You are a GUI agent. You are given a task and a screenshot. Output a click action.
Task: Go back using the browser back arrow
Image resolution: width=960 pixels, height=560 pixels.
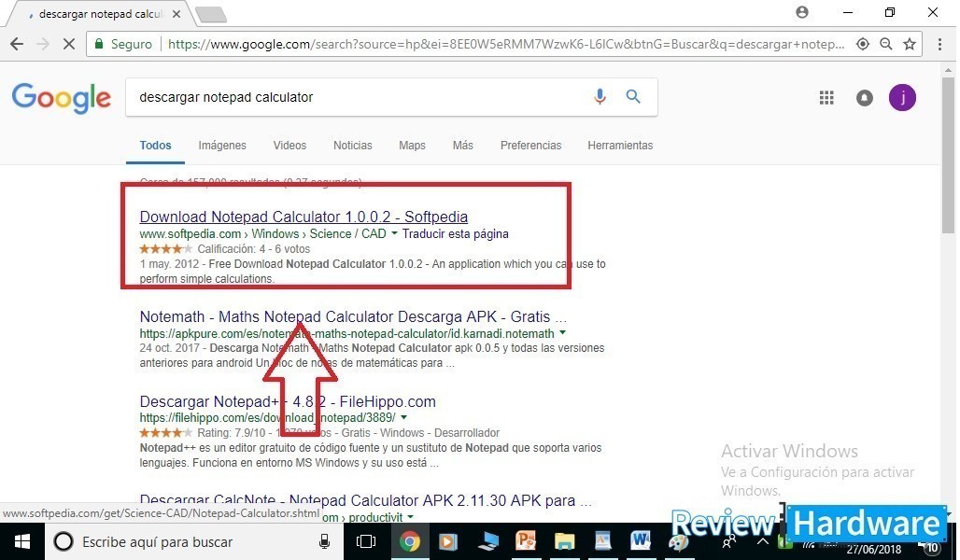tap(17, 44)
